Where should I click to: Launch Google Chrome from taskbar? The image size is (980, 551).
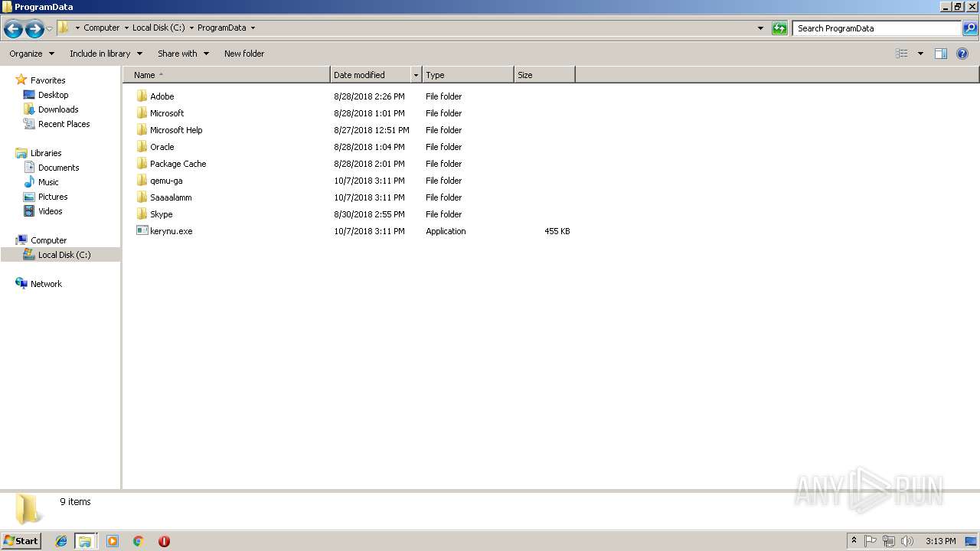(x=139, y=541)
